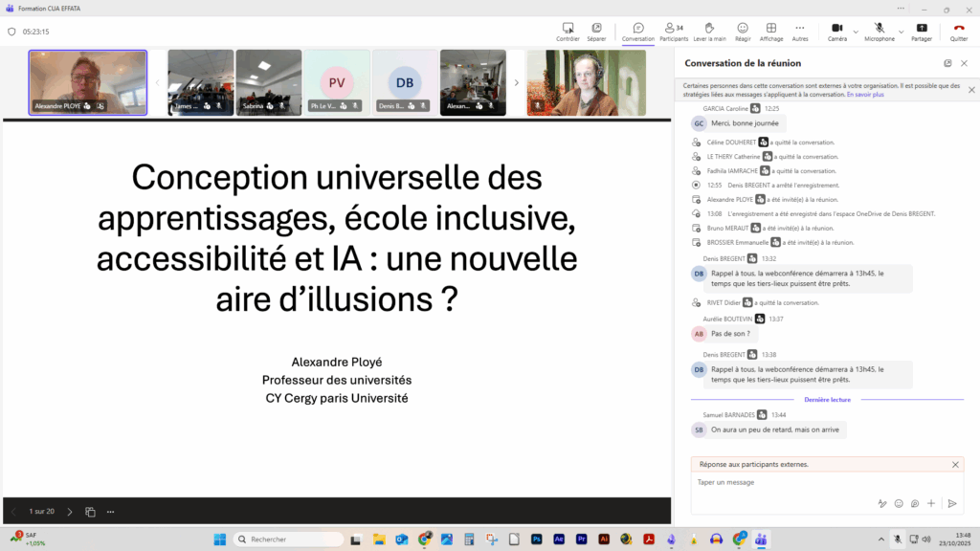Open slide viewer more options menu
The width and height of the screenshot is (980, 551).
[111, 512]
